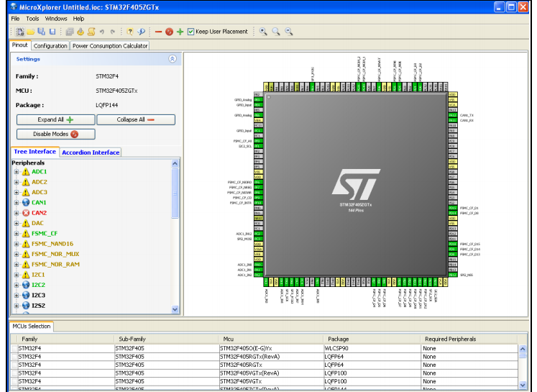Click the Disable Modes button
The width and height of the screenshot is (537, 392).
(x=56, y=134)
